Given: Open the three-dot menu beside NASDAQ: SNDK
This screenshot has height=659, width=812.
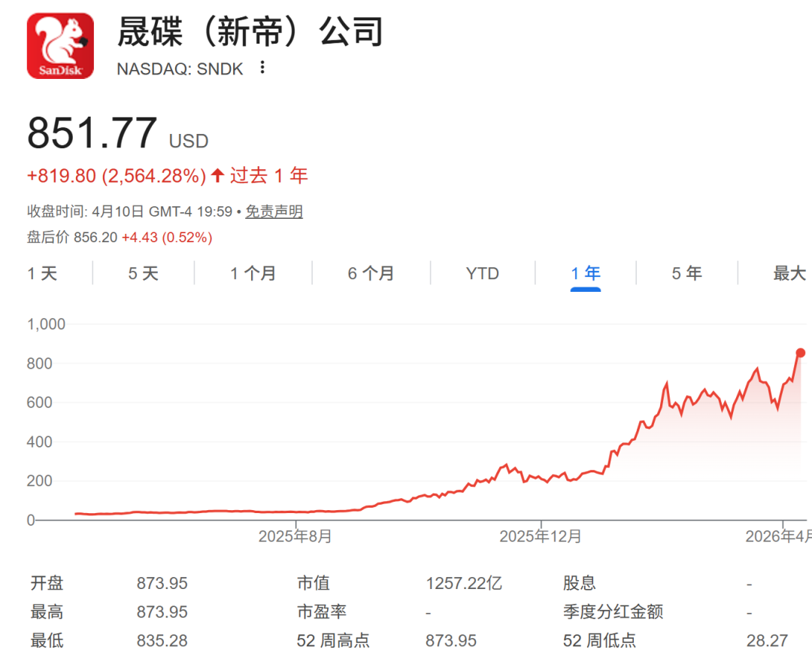Looking at the screenshot, I should 261,68.
